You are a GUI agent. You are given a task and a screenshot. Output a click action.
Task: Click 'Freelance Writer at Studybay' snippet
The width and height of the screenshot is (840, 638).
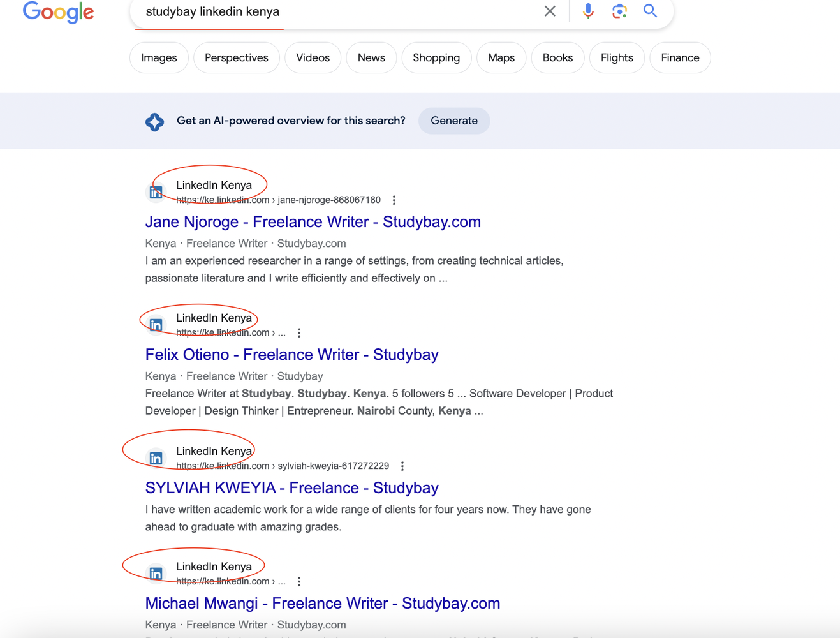pyautogui.click(x=379, y=403)
